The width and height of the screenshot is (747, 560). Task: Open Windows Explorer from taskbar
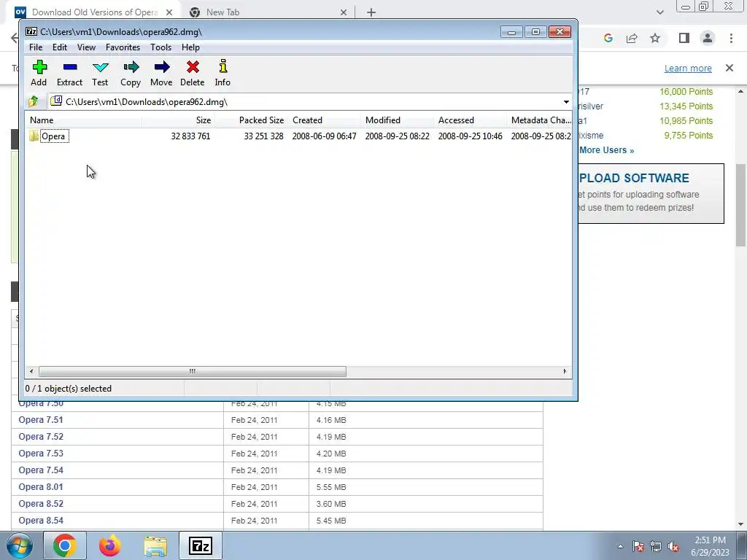[155, 546]
